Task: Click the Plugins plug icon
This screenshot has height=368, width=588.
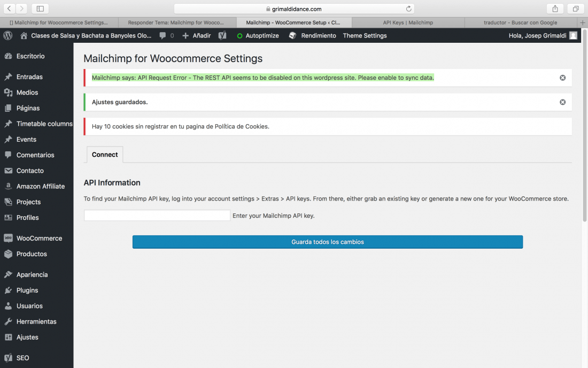Action: pyautogui.click(x=8, y=290)
